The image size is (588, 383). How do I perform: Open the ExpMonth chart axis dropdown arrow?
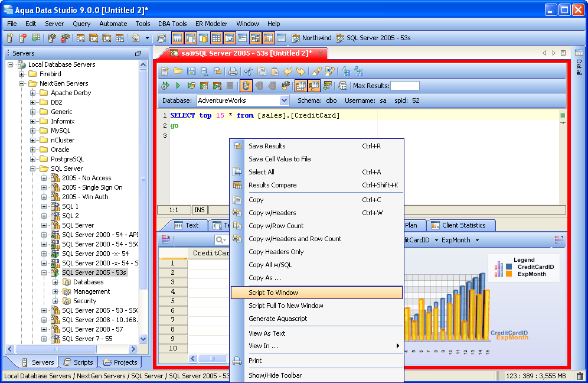tap(477, 241)
